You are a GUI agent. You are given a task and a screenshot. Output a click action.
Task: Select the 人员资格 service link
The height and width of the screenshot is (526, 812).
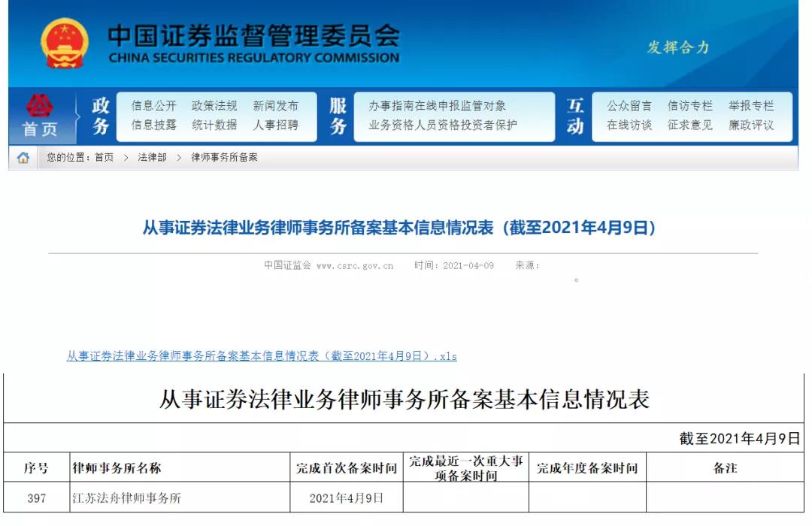click(437, 125)
